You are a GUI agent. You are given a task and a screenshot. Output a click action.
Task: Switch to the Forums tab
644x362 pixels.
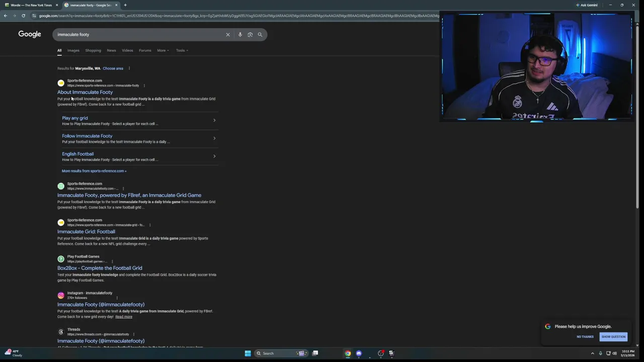coord(145,50)
